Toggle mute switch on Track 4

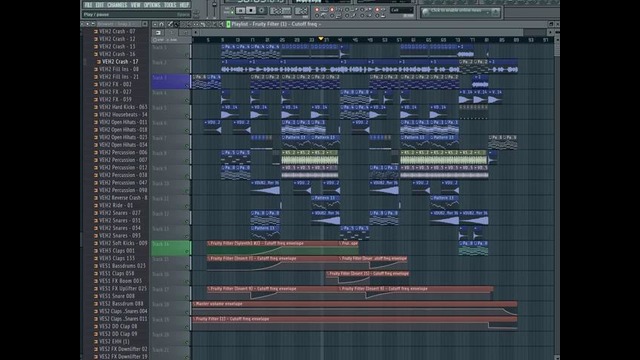pyautogui.click(x=187, y=100)
